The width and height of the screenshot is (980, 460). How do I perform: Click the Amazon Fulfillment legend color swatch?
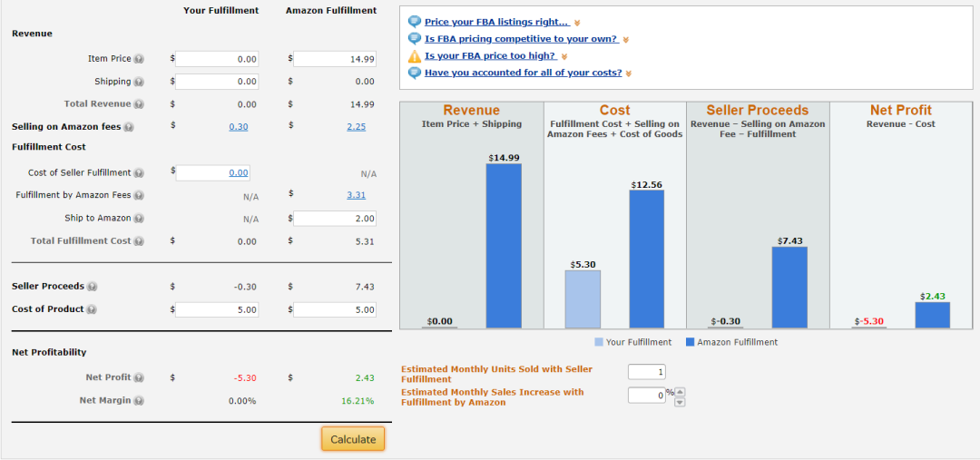pyautogui.click(x=690, y=342)
